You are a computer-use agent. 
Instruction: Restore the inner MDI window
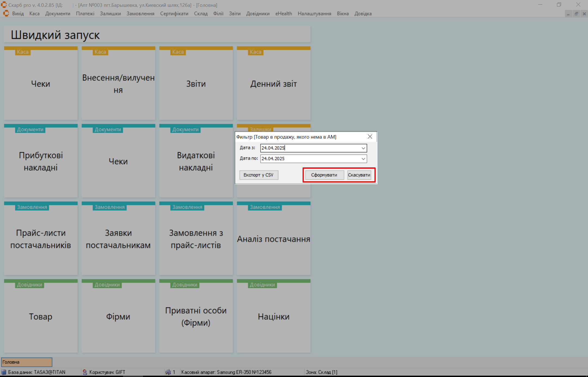[576, 14]
